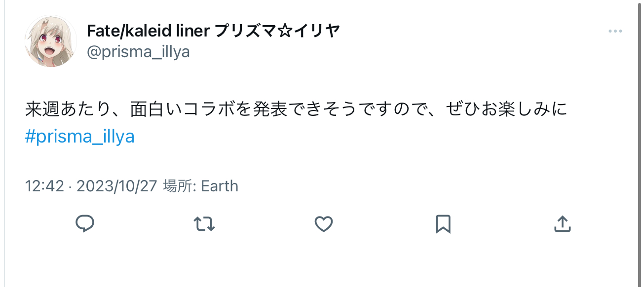644x287 pixels.
Task: Open the share tweet icon
Action: click(562, 224)
